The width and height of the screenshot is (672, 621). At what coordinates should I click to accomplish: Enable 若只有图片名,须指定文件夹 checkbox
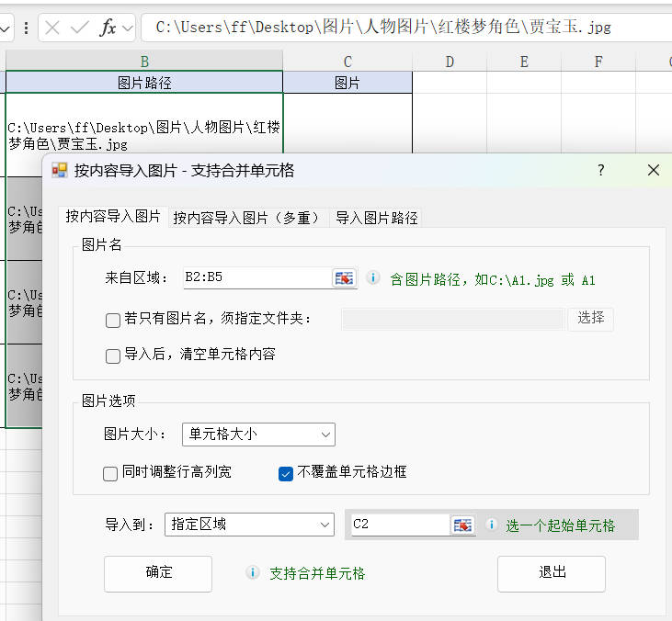pos(113,320)
